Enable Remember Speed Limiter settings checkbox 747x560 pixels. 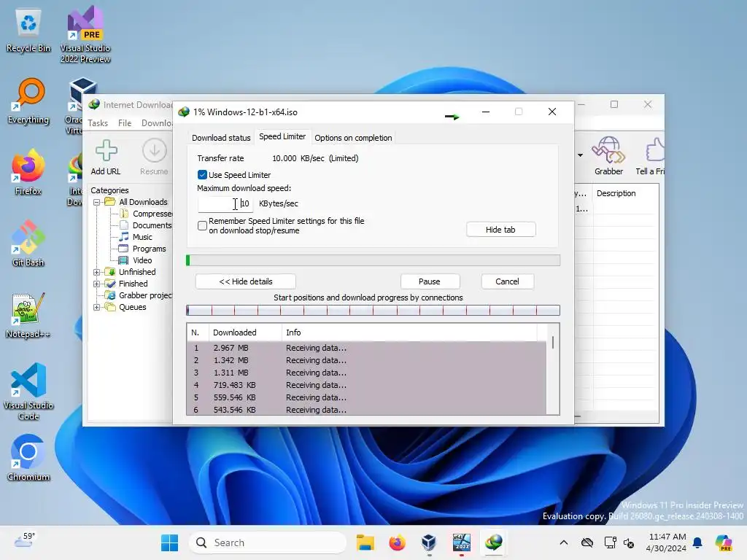[x=203, y=225]
